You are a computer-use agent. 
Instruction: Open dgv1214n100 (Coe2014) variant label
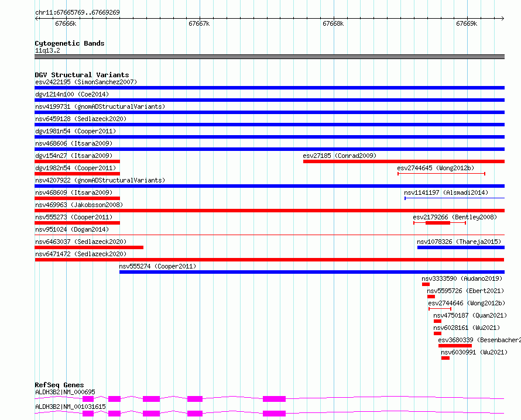[72, 94]
